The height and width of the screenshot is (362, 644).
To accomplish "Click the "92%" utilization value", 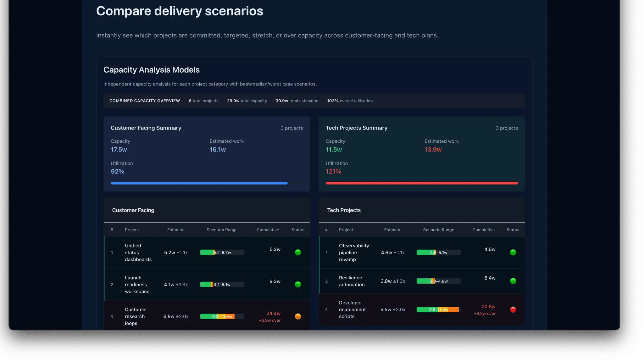I will click(x=118, y=172).
